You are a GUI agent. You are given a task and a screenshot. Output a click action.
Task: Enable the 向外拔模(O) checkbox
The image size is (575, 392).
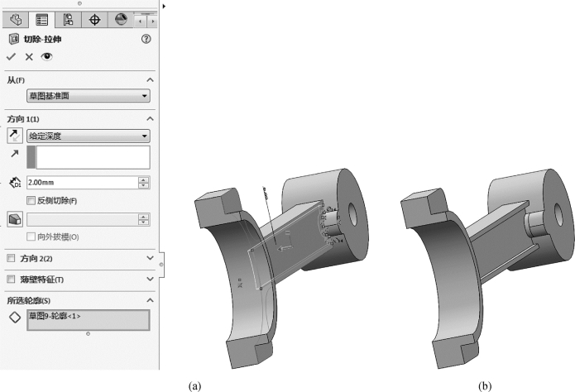coord(31,237)
